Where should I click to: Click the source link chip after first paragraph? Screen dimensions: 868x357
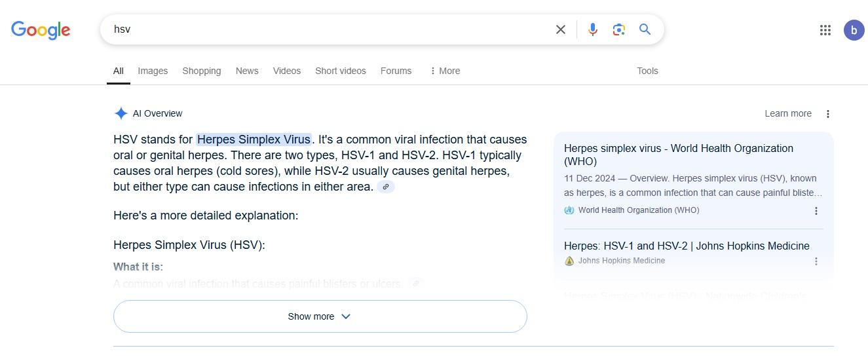tap(386, 187)
